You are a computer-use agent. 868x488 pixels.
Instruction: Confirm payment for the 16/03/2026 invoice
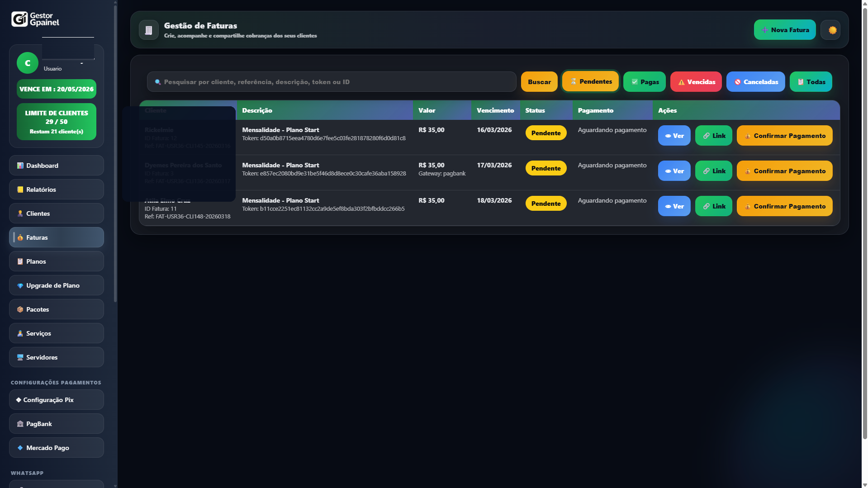(x=784, y=136)
